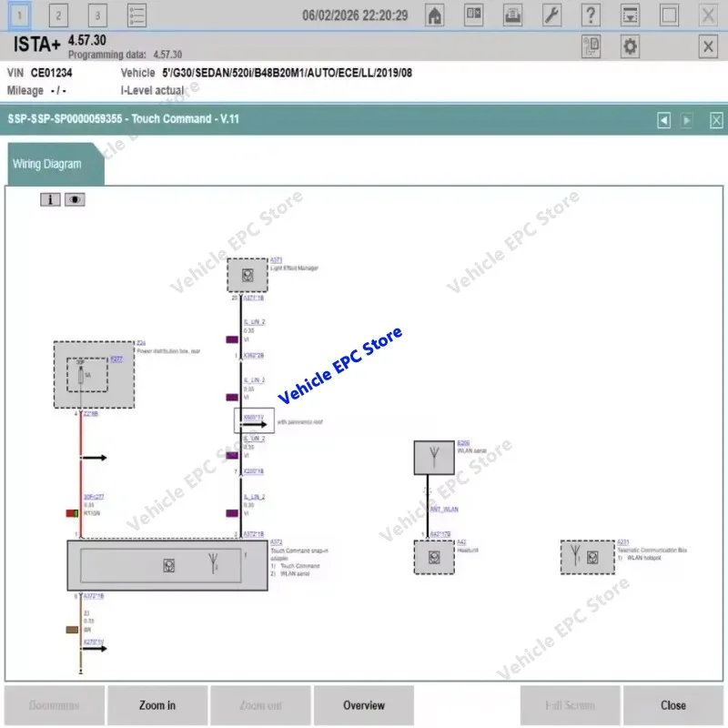This screenshot has height=728, width=728.
Task: Click the brown BR wire color swatch
Action: click(72, 630)
